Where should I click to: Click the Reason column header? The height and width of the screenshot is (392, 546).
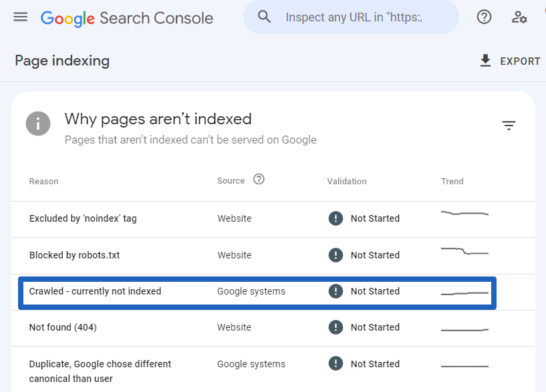43,181
